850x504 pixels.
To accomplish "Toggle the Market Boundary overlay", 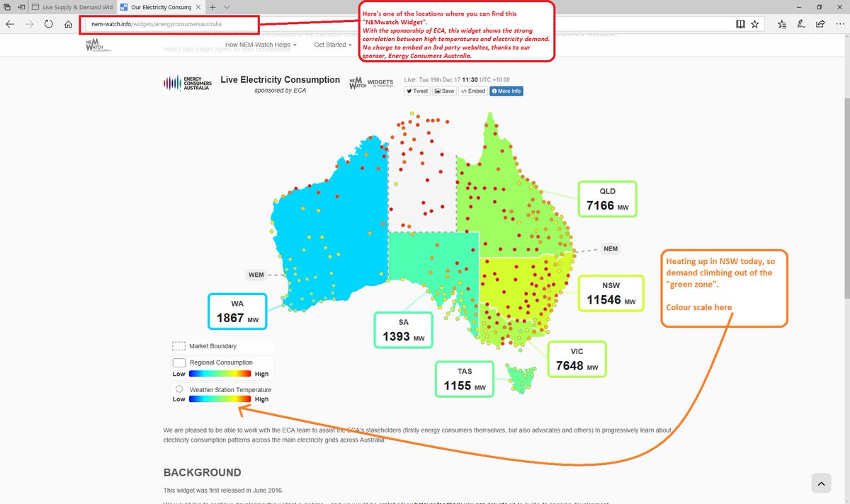I will click(178, 345).
